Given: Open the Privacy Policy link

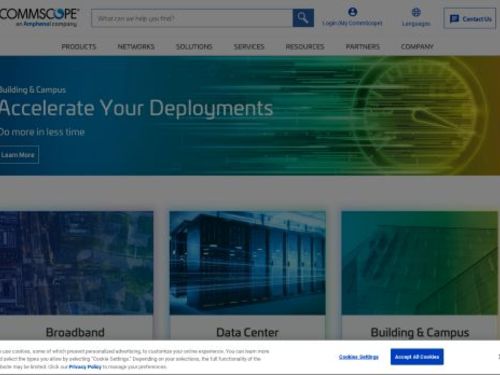Looking at the screenshot, I should point(85,367).
